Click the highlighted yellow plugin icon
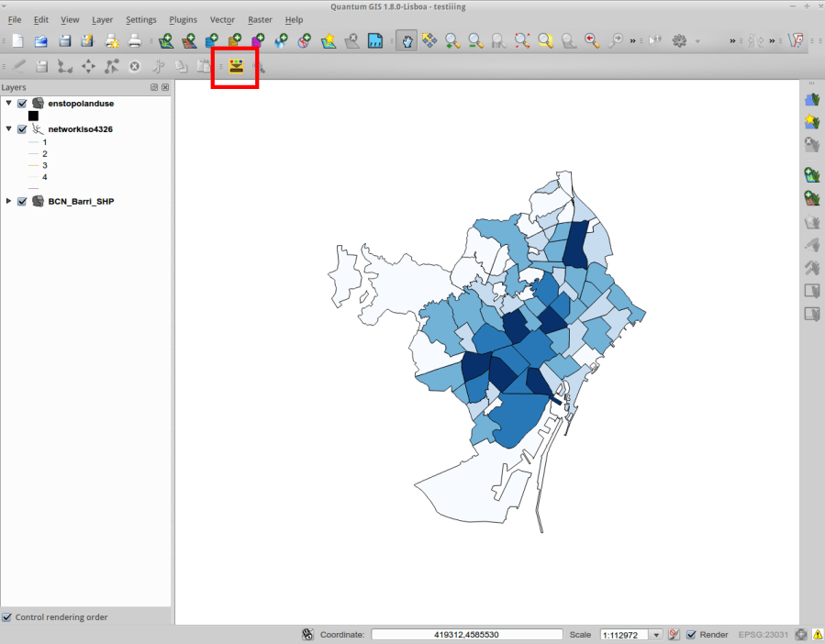 236,66
